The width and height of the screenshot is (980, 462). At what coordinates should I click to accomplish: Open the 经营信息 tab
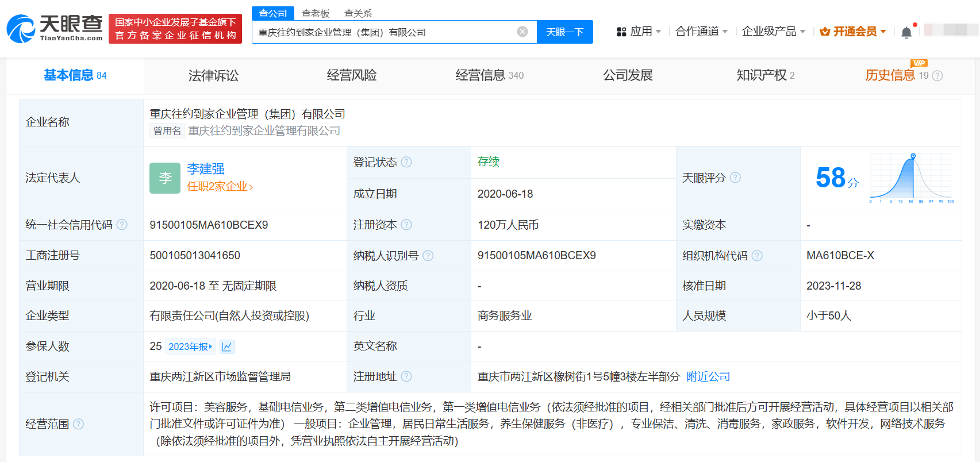(490, 75)
